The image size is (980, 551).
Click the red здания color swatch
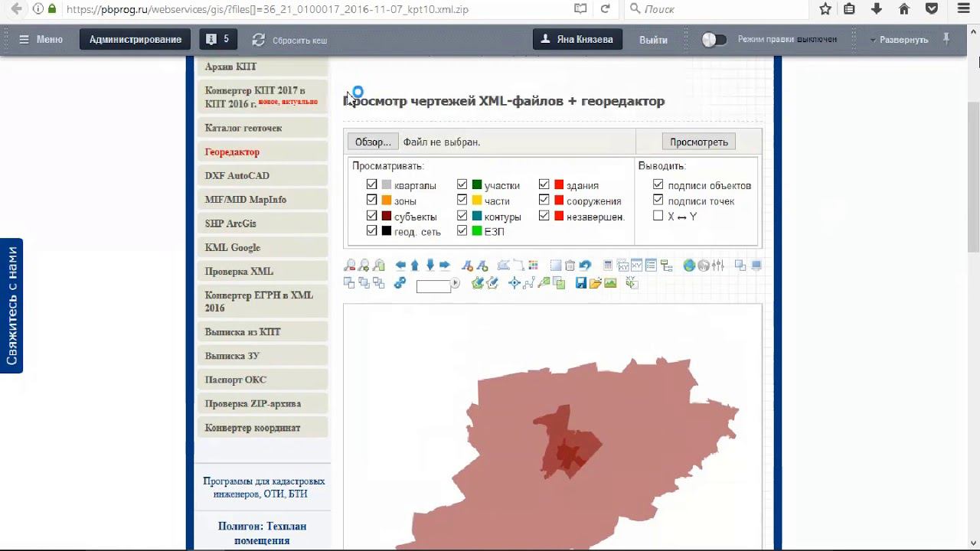click(x=559, y=184)
